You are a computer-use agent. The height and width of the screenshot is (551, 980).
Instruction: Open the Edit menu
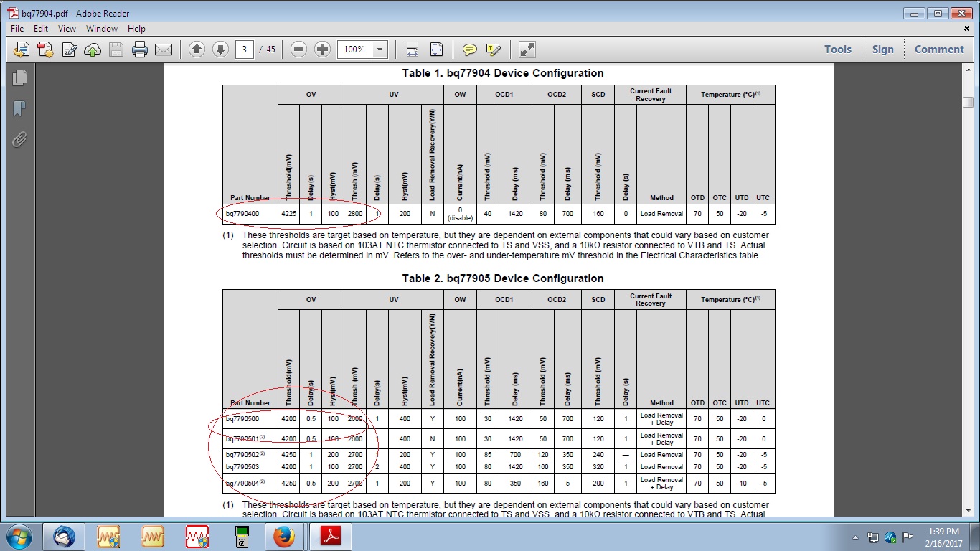[x=41, y=29]
